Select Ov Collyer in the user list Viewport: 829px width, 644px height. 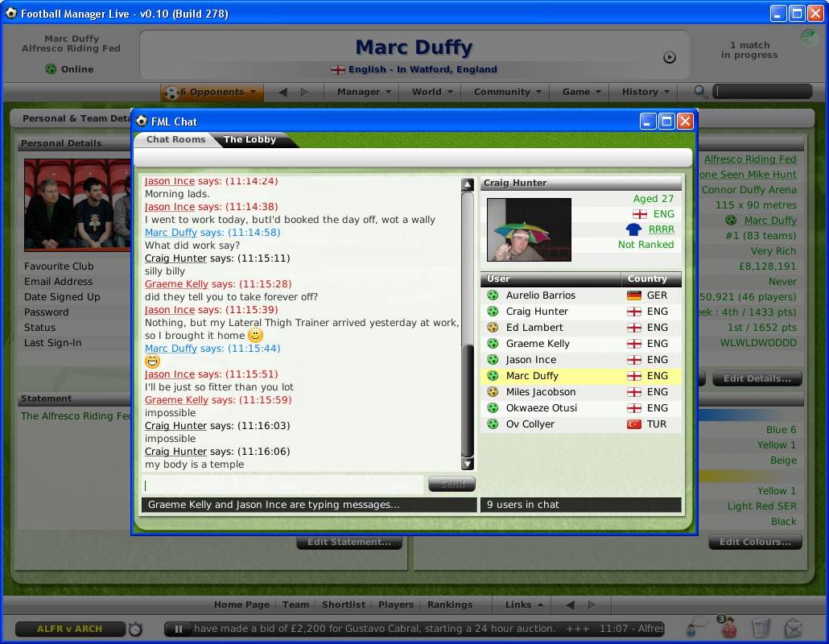tap(530, 424)
